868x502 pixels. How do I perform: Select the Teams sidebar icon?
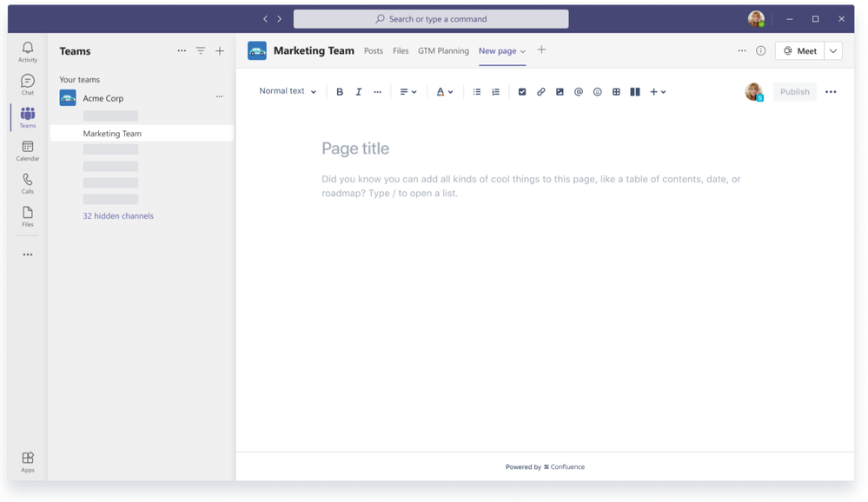pos(28,117)
